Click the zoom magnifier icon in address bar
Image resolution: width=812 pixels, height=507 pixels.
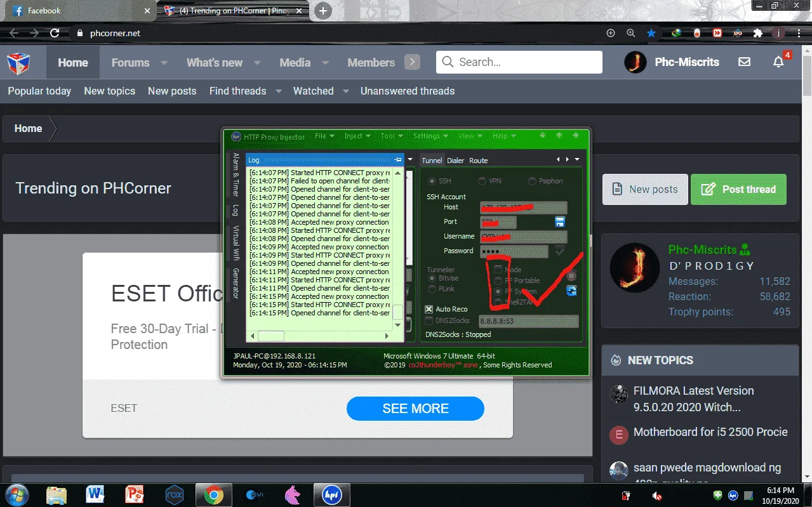[x=630, y=33]
